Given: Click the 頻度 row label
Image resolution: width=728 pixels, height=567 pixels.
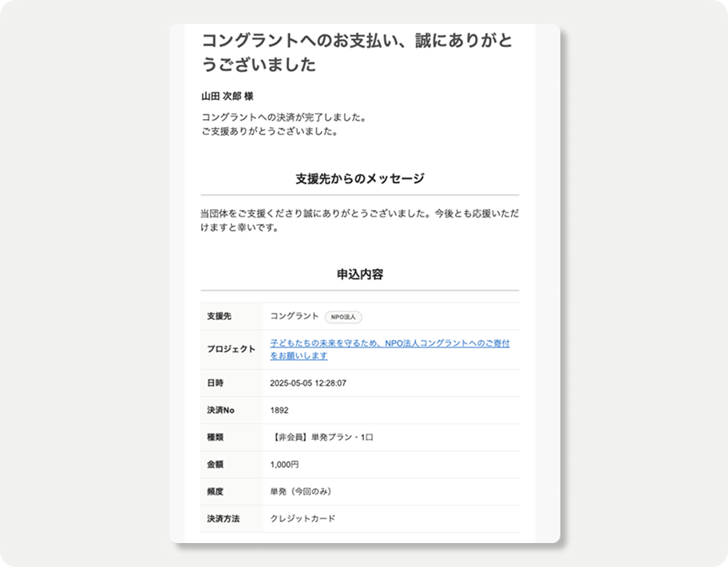Looking at the screenshot, I should tap(215, 491).
